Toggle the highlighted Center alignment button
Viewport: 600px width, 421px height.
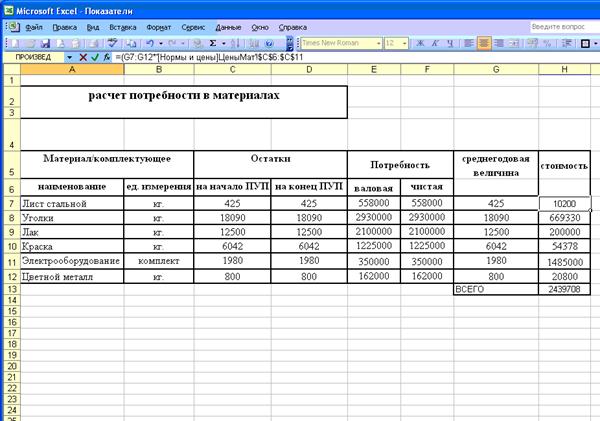[x=484, y=43]
